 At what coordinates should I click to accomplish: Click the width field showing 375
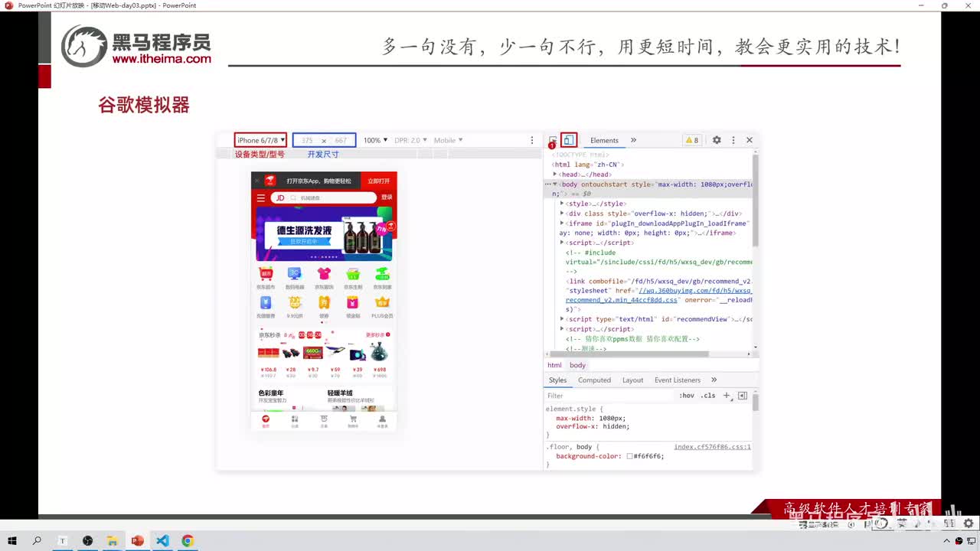tap(307, 141)
